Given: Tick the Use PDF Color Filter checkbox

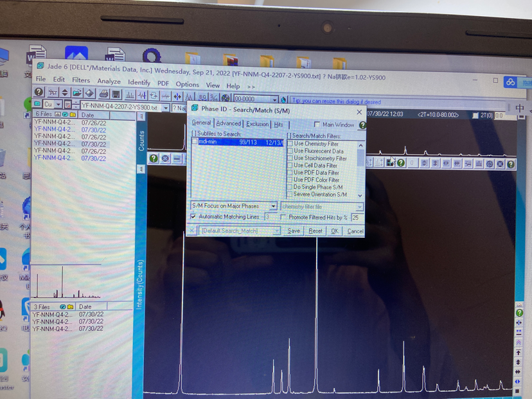Looking at the screenshot, I should point(290,179).
